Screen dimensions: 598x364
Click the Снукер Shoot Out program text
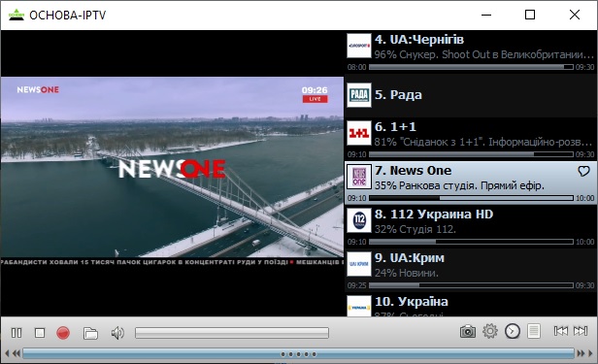point(483,54)
